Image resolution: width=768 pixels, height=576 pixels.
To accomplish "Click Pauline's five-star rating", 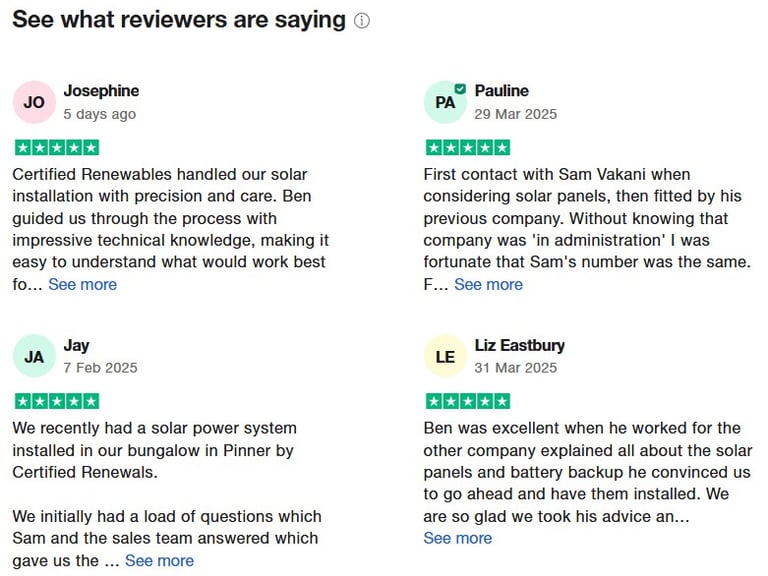I will pos(468,147).
